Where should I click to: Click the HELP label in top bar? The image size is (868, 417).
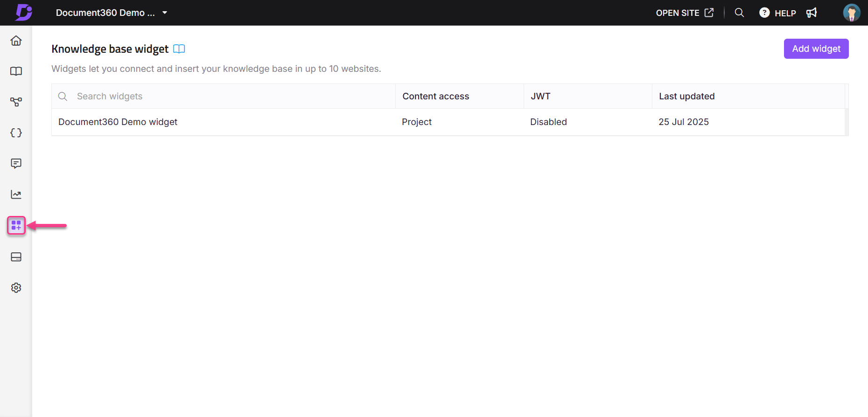tap(785, 13)
